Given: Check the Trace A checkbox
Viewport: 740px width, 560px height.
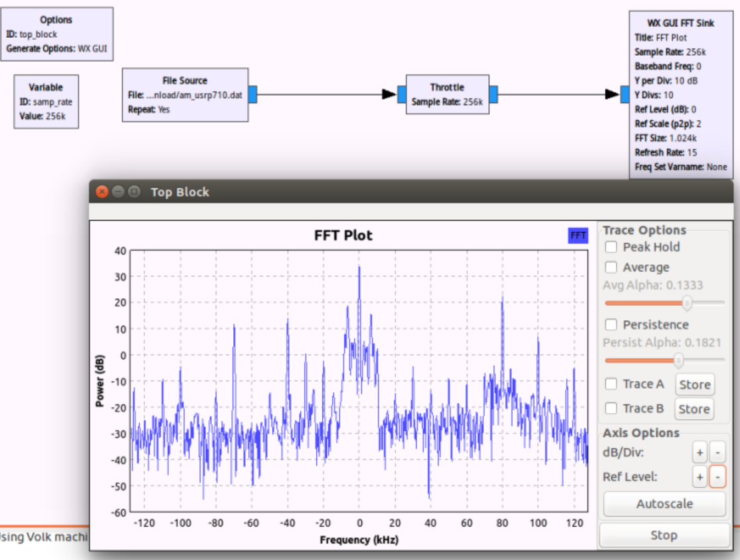Looking at the screenshot, I should tap(611, 384).
